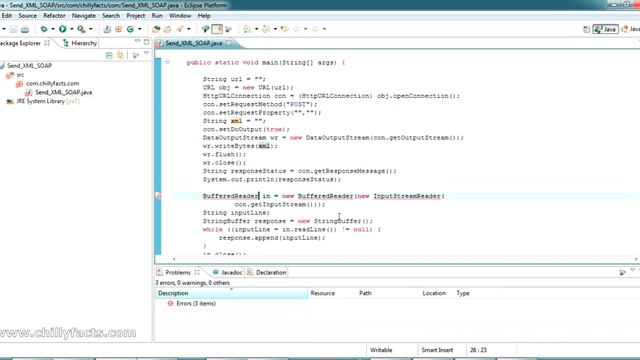
Task: Click the Print icon in the toolbar
Action: (x=25, y=29)
